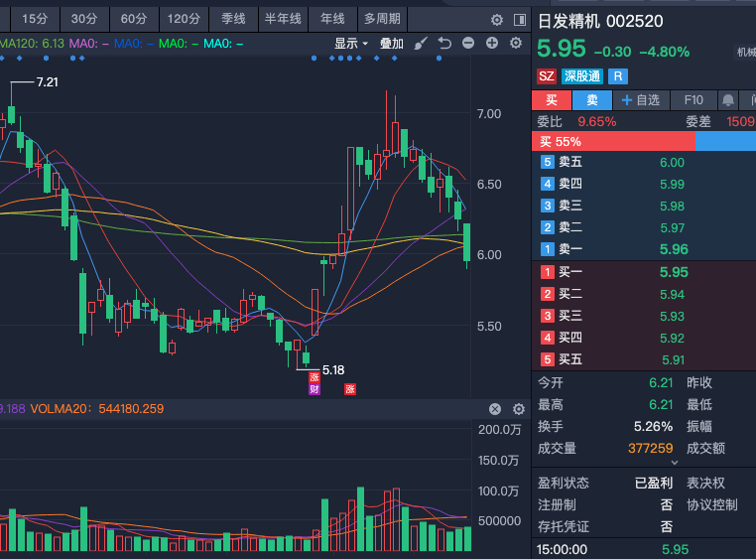This screenshot has height=559, width=756.
Task: Click the 5.18 low price label
Action: coord(333,370)
